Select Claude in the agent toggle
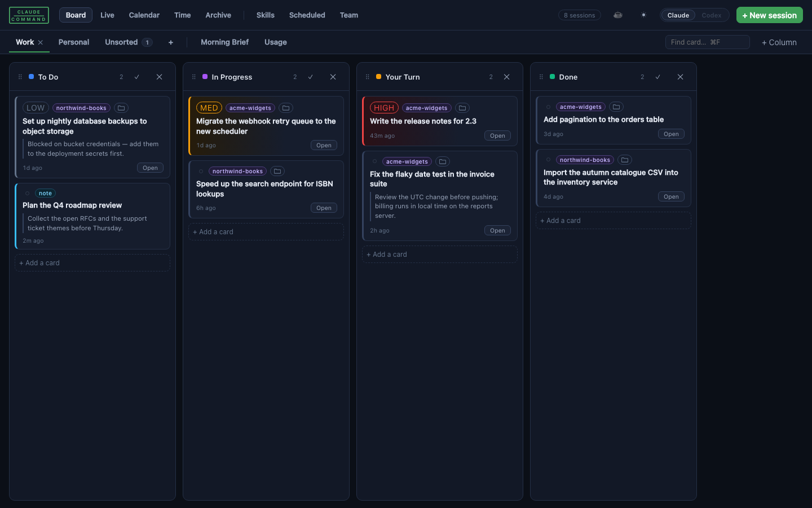812x508 pixels. coord(678,15)
